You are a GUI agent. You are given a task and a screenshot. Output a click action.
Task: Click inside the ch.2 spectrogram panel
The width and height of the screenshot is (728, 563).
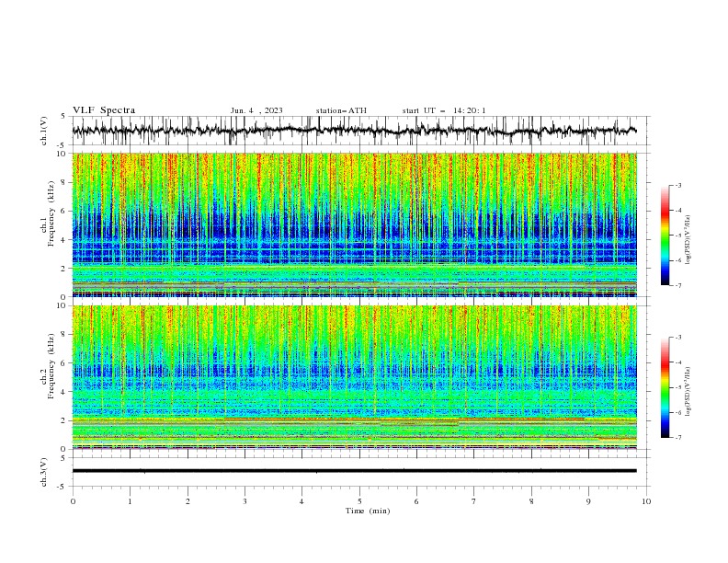[355, 377]
